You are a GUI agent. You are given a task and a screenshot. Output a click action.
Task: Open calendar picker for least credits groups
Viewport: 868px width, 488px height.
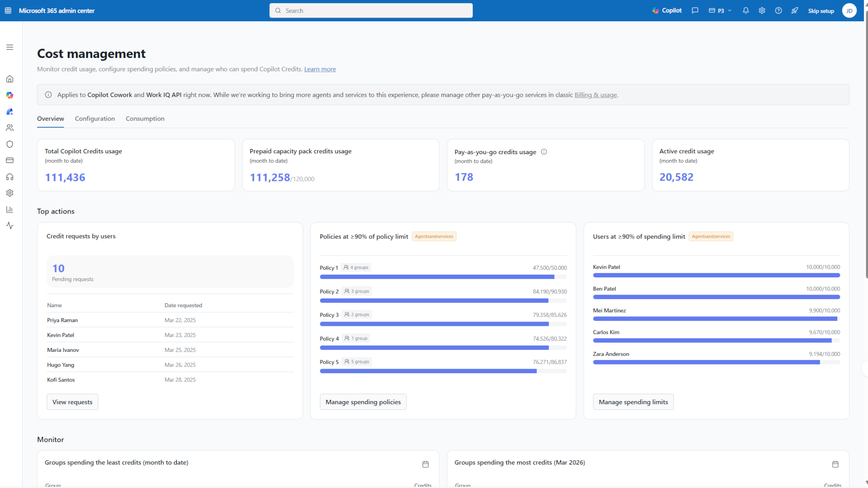(x=425, y=464)
